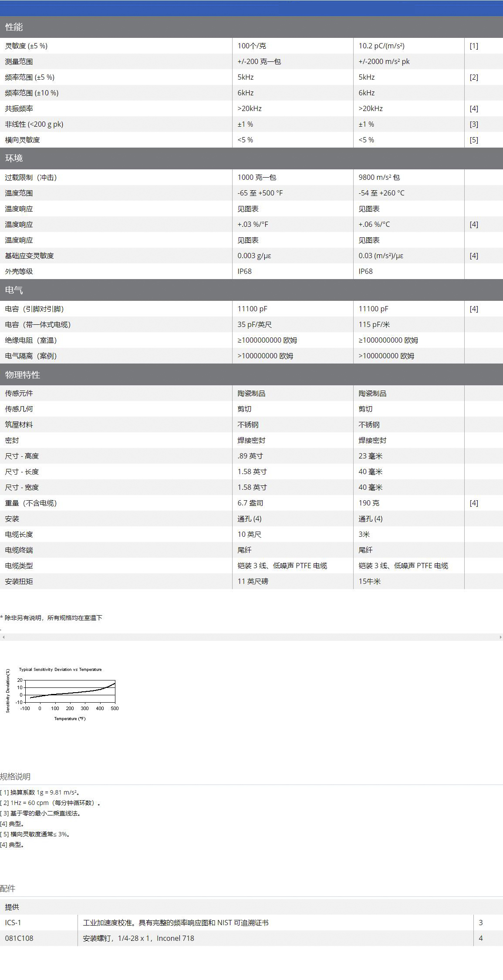The height and width of the screenshot is (980, 503).
Task: Click the 共振频率 row label
Action: tap(19, 108)
